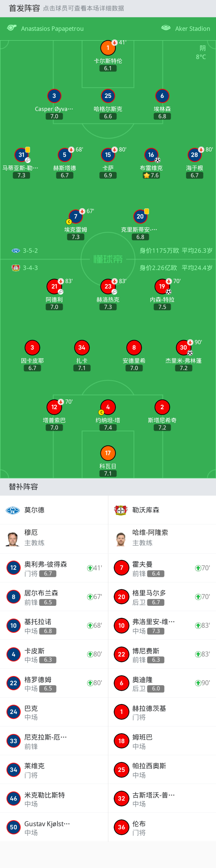
Task: Click Molde goalkeeper number 1 卡尔斯特伦
Action: coord(108,48)
